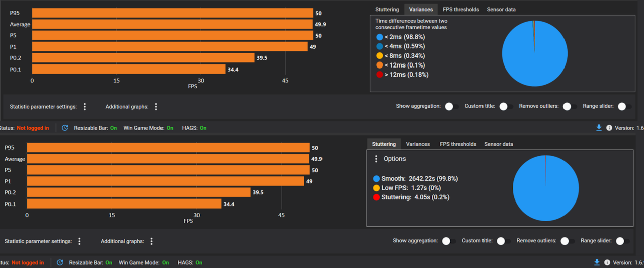The height and width of the screenshot is (268, 644).
Task: Click the '< 2ms (98.8%)' legend text
Action: [x=405, y=37]
